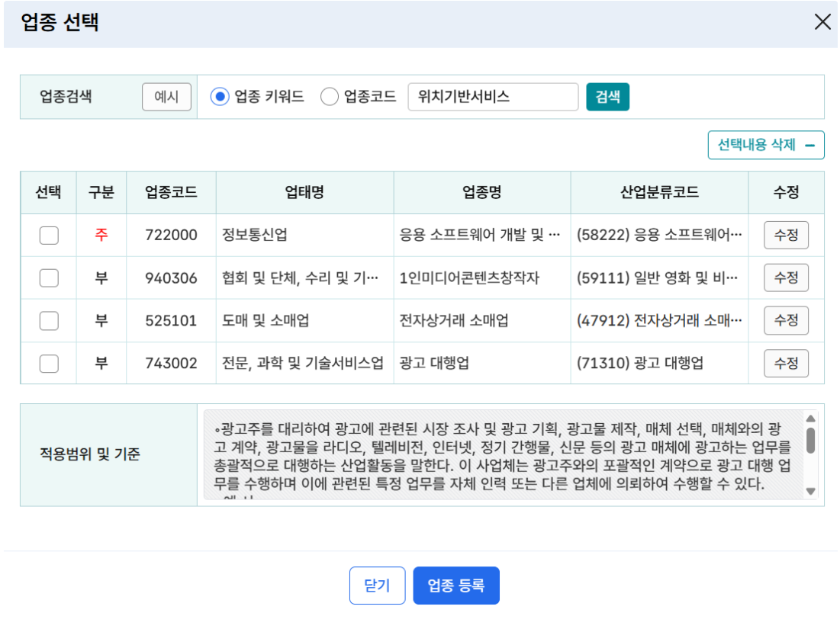This screenshot has height=632, width=840.
Task: Click 수정 for the 정보통신업 row
Action: (x=786, y=236)
